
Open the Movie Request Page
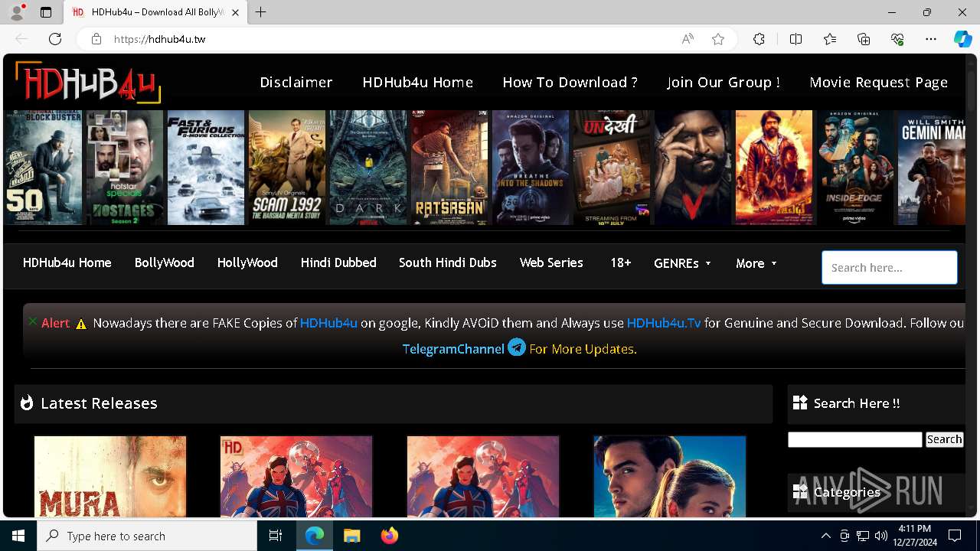(879, 82)
